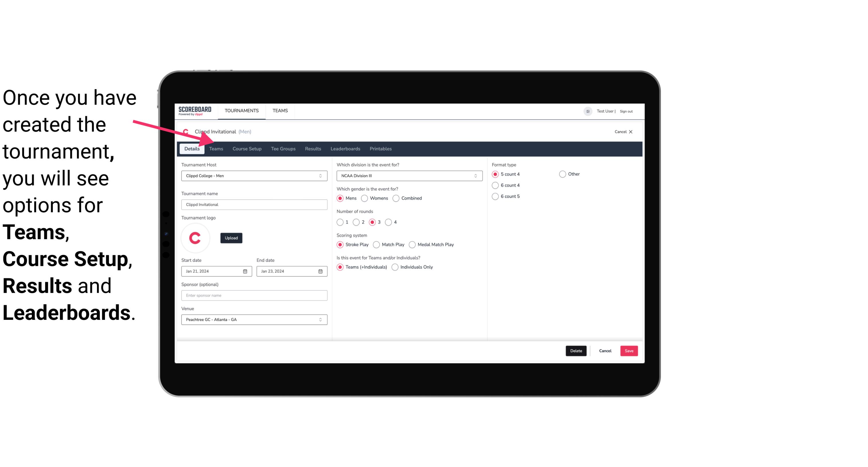Select 4 rounds radio button

[389, 222]
